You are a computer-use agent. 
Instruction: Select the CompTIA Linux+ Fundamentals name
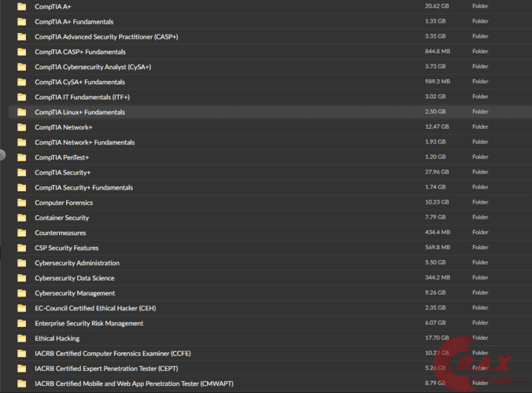(79, 112)
